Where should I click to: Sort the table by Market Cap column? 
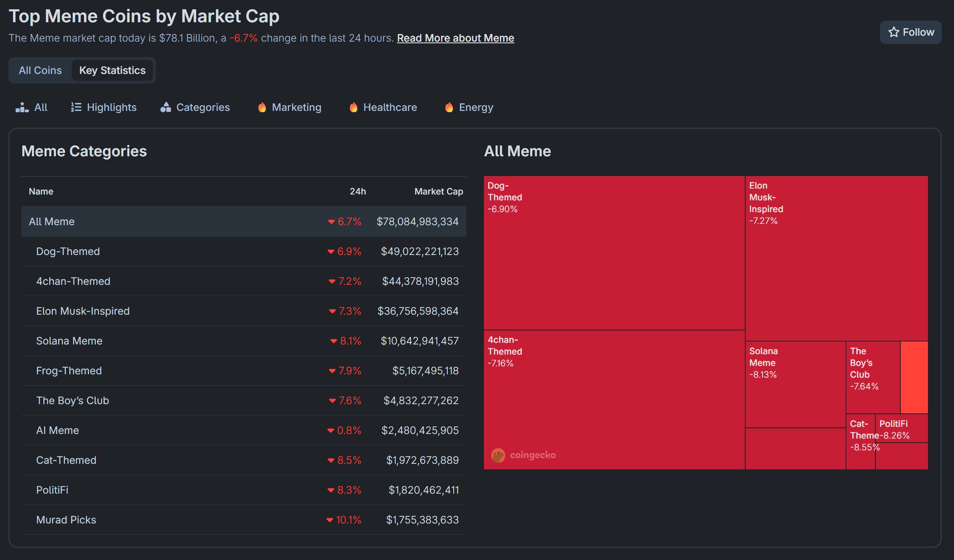click(438, 192)
